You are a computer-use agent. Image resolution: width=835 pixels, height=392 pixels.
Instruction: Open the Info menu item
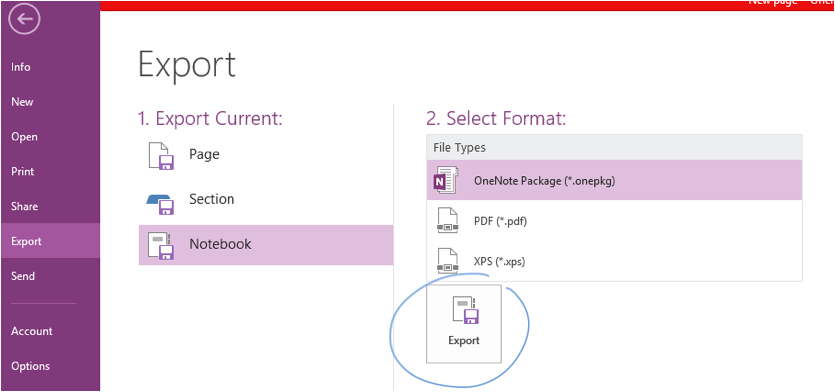tap(21, 67)
